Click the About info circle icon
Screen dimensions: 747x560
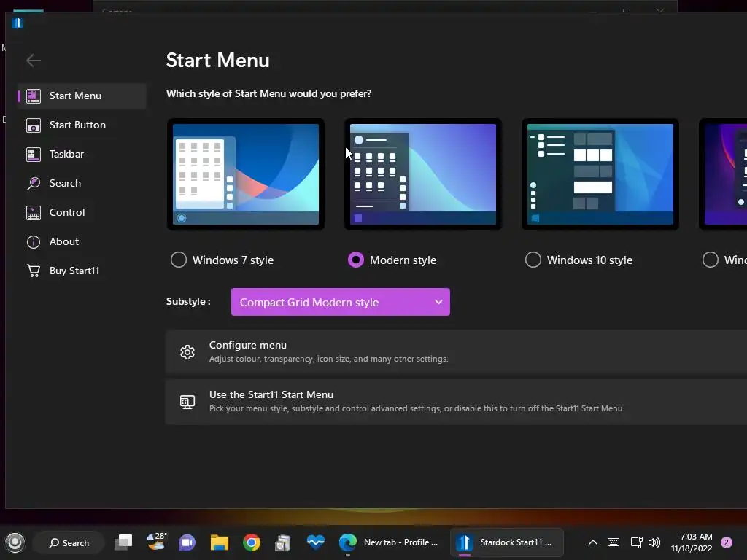point(34,242)
